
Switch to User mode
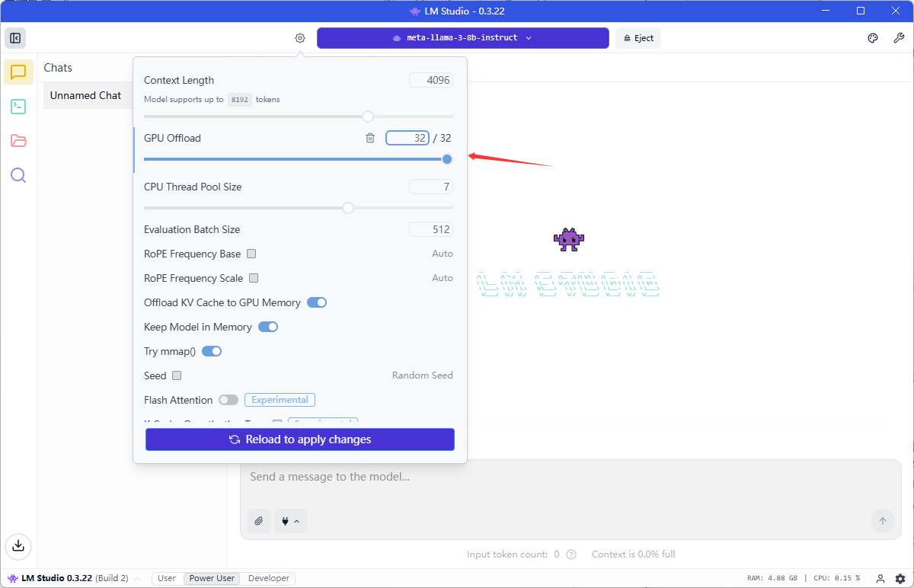point(167,578)
